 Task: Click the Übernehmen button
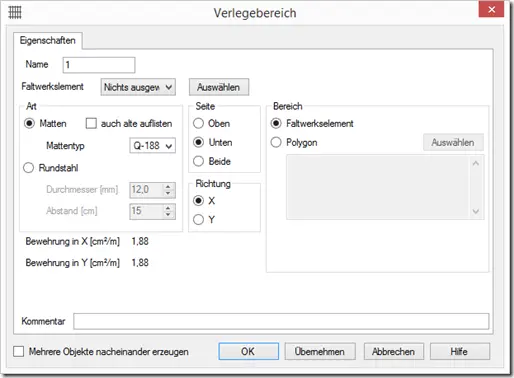tap(320, 352)
